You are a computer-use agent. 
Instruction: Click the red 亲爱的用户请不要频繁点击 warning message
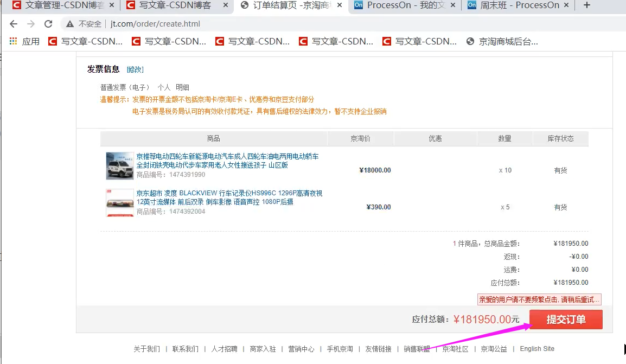click(x=539, y=299)
